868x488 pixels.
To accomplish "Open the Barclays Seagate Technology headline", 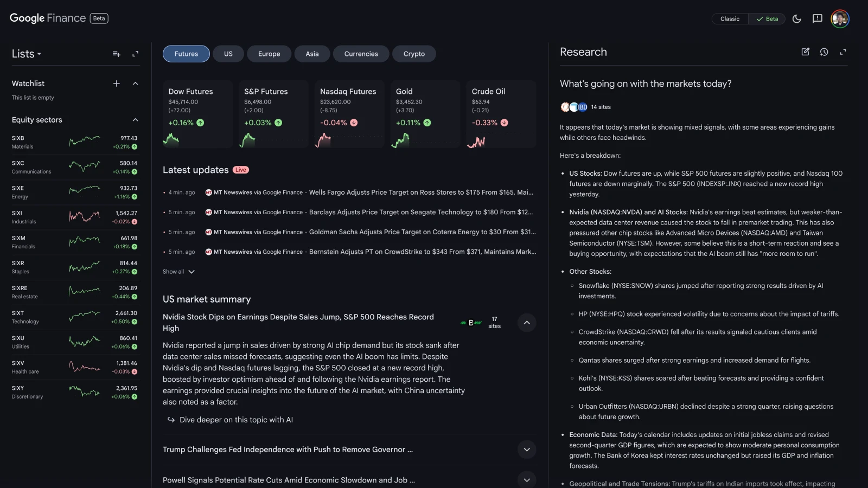I will point(421,212).
